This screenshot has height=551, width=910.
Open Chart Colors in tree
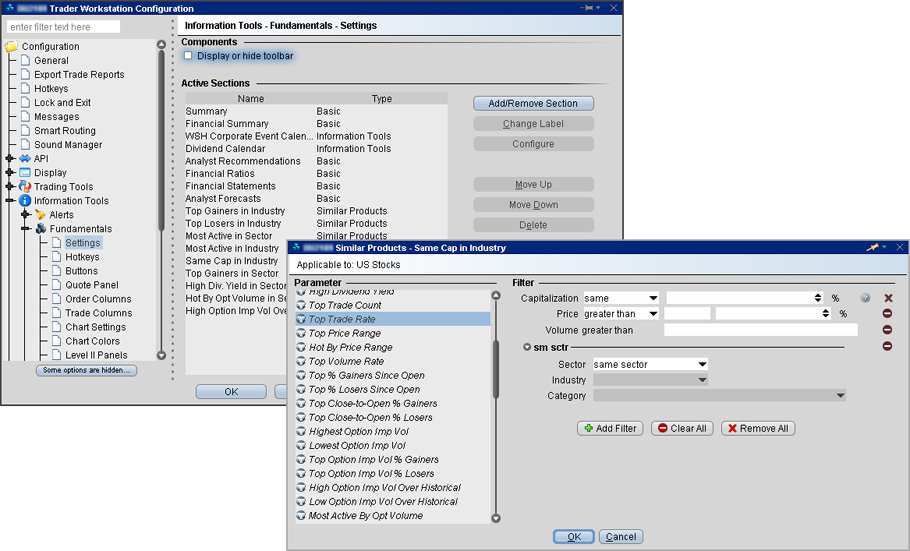92,341
